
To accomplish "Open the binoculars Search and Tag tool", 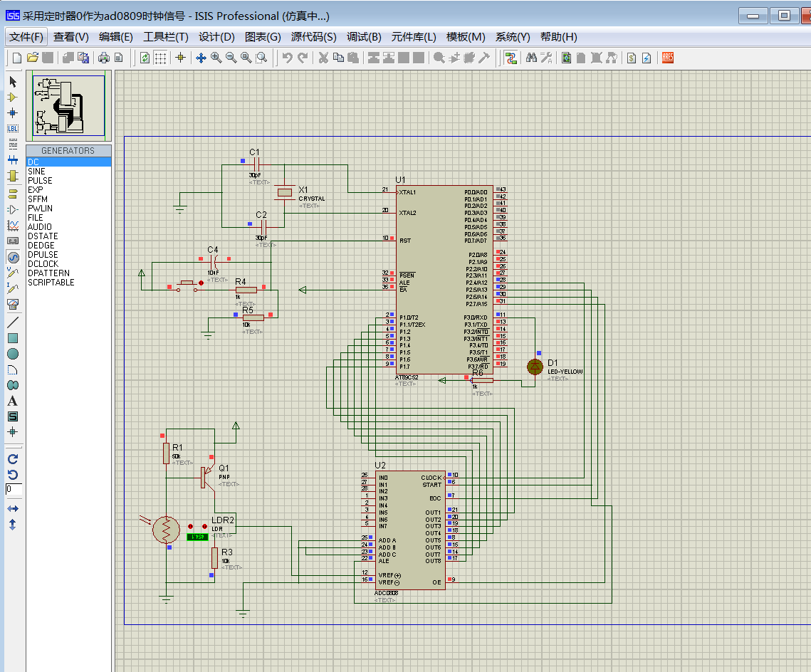I will [531, 58].
